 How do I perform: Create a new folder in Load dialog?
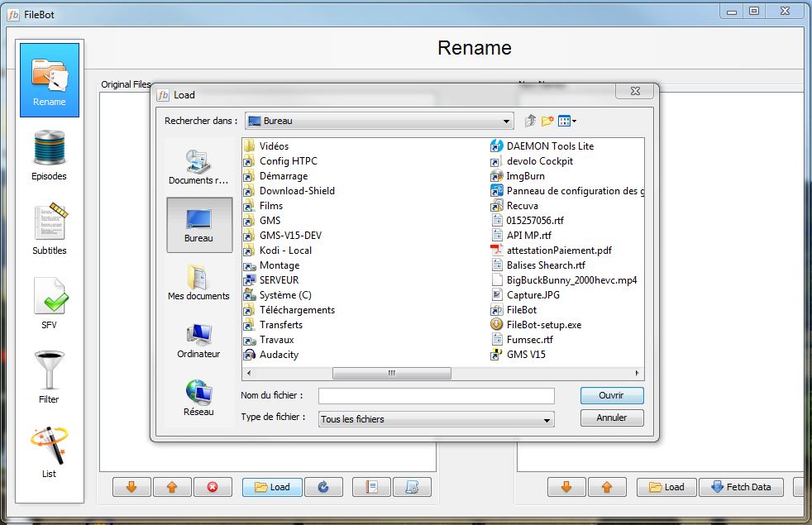pos(547,122)
